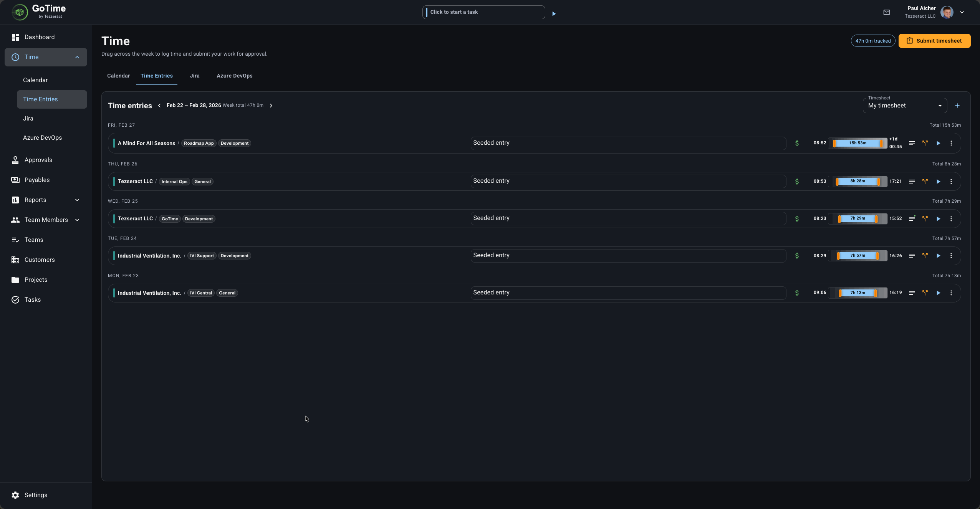The height and width of the screenshot is (509, 980).
Task: Go to Customers page
Action: click(46, 259)
